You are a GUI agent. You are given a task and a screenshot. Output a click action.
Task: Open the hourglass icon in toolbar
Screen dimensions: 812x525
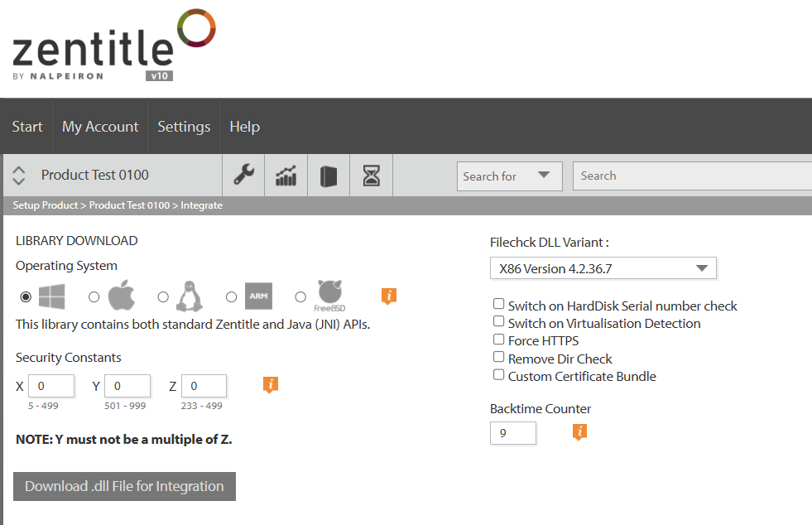pos(372,176)
